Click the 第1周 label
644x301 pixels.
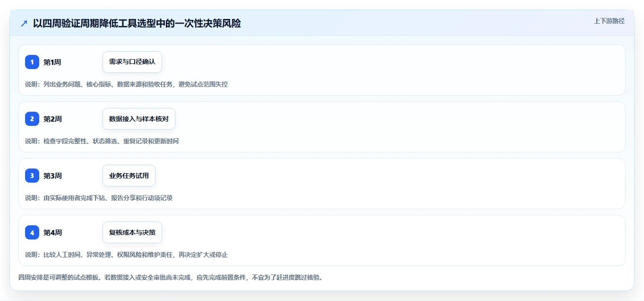pyautogui.click(x=52, y=62)
